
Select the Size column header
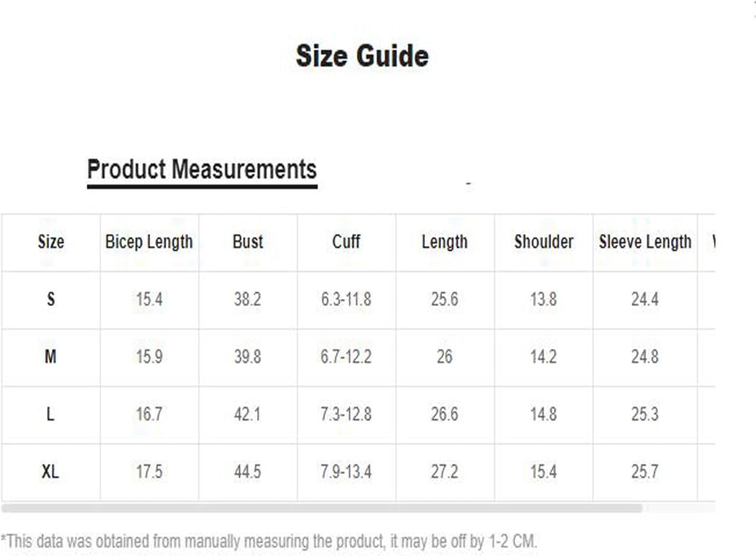(x=51, y=242)
